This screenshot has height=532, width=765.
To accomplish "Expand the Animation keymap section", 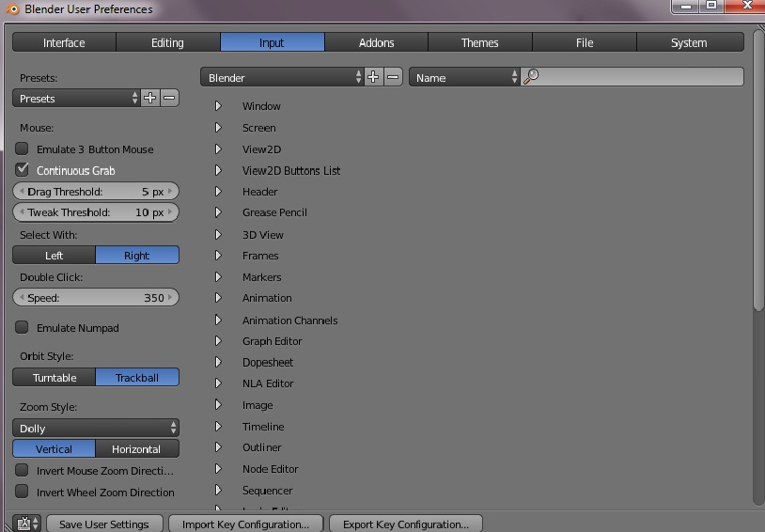I will pyautogui.click(x=218, y=298).
